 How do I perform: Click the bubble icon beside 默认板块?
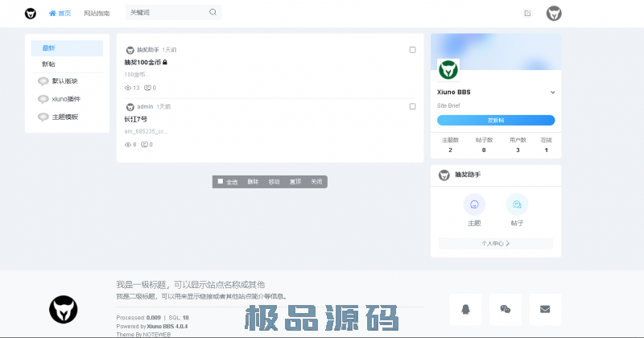click(x=43, y=81)
